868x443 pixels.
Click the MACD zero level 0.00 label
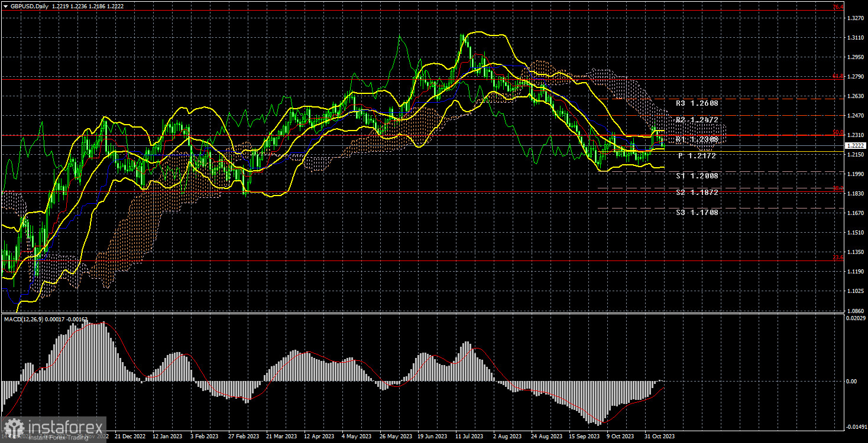(851, 382)
